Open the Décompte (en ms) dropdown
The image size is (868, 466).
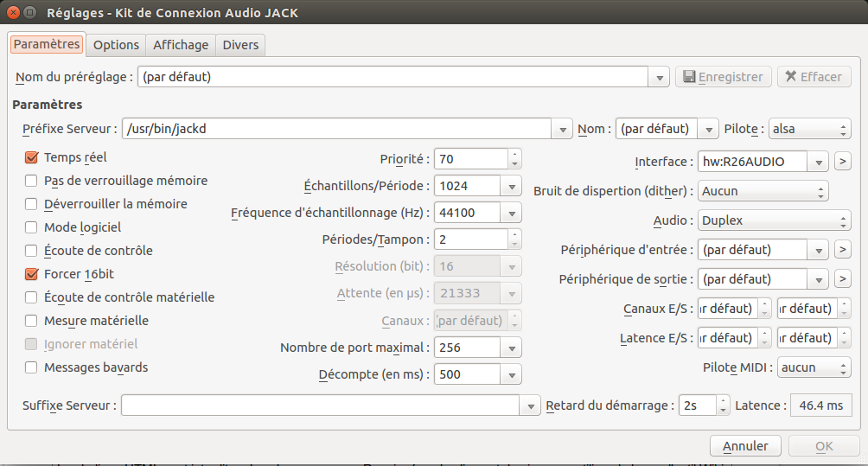[x=512, y=374]
